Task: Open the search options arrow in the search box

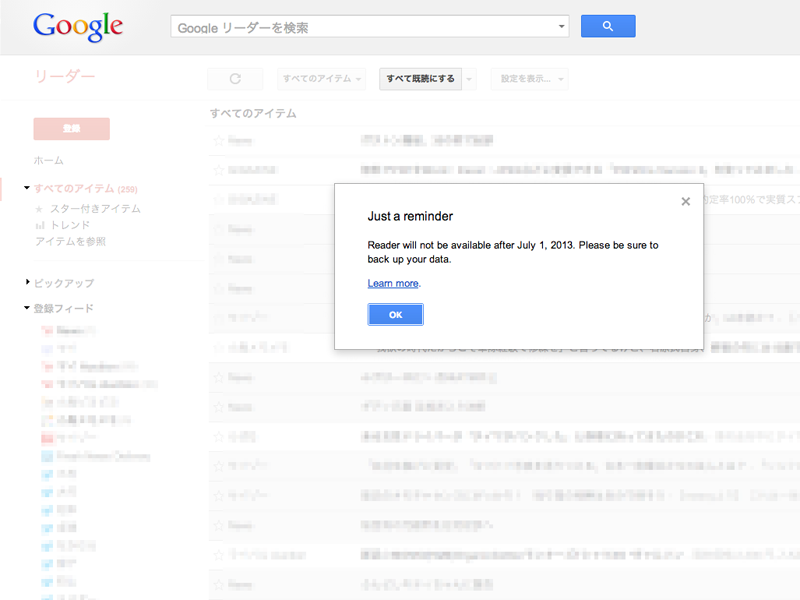Action: click(561, 27)
